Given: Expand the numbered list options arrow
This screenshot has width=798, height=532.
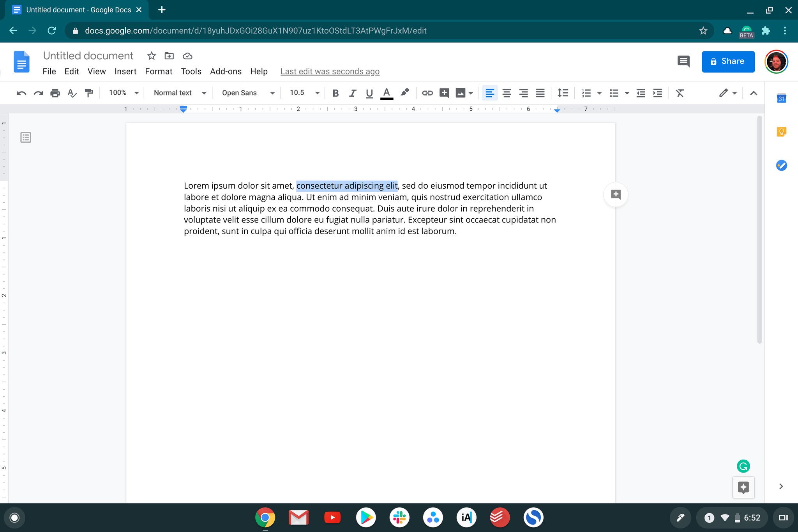Looking at the screenshot, I should pos(599,93).
